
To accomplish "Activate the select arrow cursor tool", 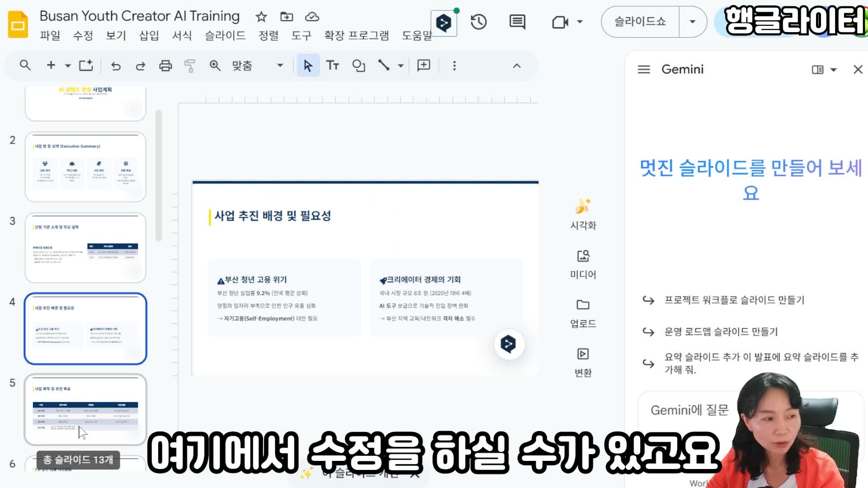I will [308, 66].
